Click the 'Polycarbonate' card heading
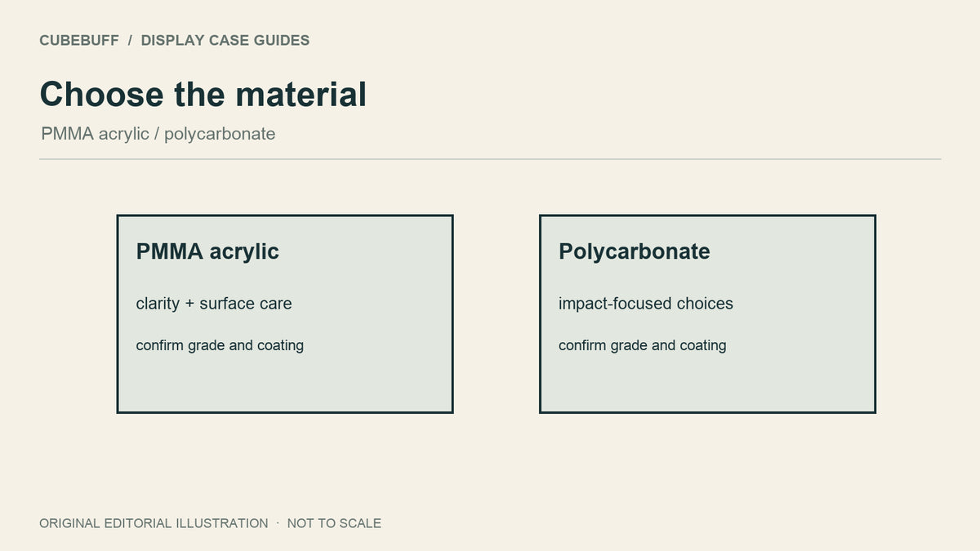The width and height of the screenshot is (980, 551). click(634, 251)
